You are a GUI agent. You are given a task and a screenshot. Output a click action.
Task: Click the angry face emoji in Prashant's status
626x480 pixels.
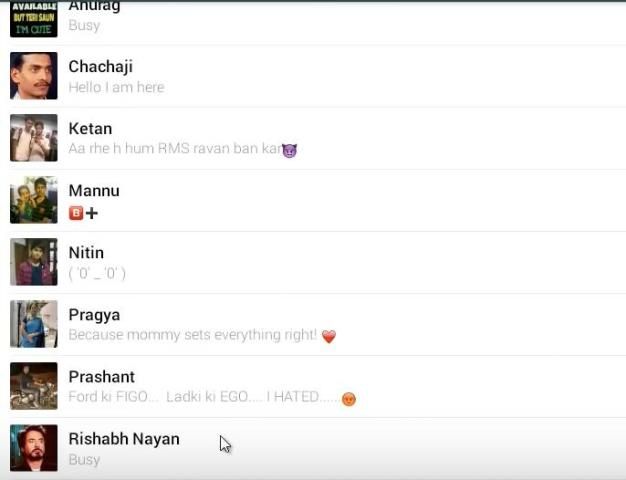(x=349, y=399)
